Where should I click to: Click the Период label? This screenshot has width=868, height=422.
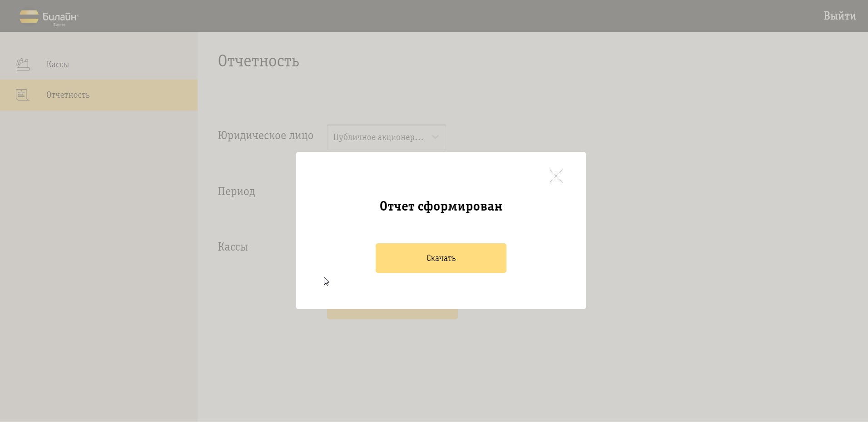click(x=236, y=191)
